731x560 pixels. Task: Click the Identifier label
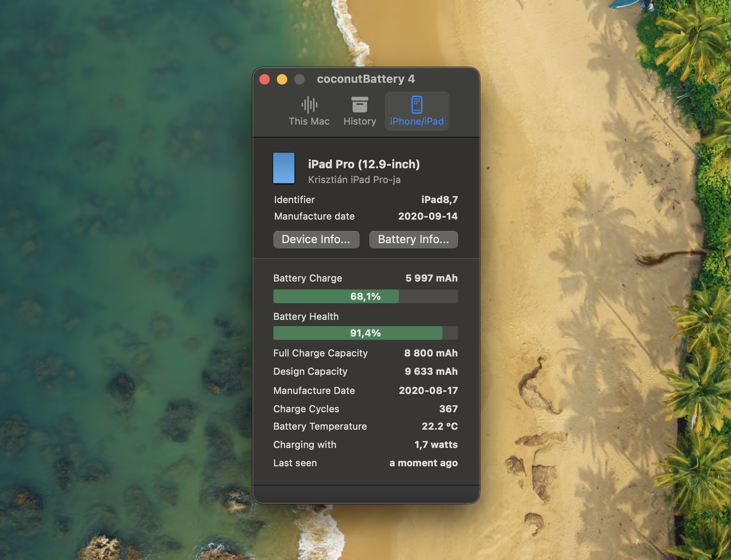coord(294,200)
